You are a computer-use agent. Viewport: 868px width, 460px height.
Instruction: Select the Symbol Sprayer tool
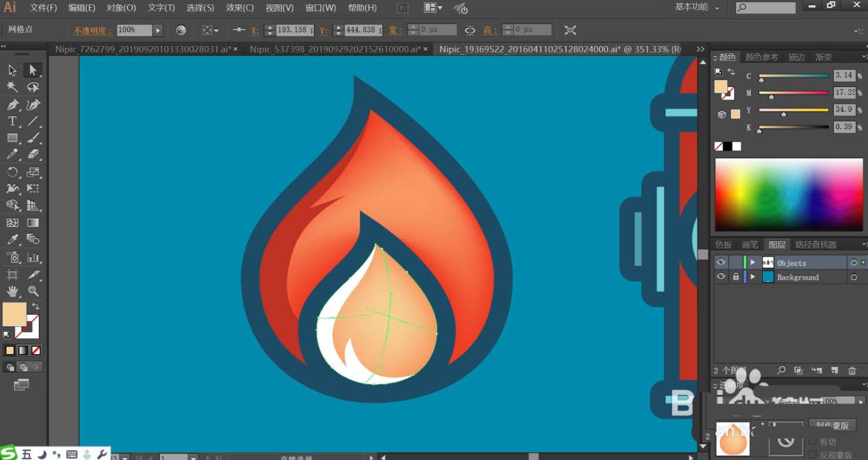[12, 257]
